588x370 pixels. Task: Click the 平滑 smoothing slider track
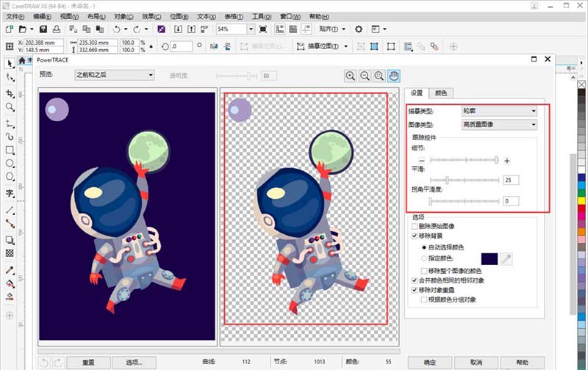(465, 180)
